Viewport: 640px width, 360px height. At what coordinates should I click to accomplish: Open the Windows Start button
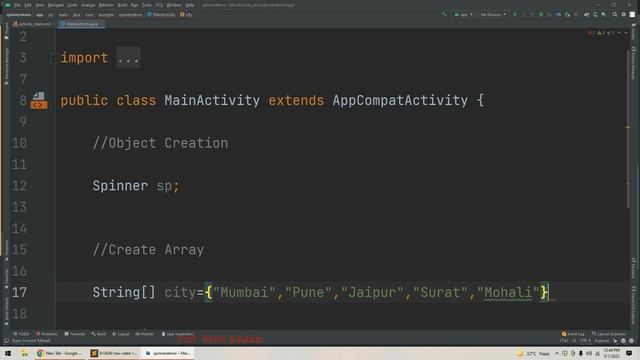click(x=8, y=353)
